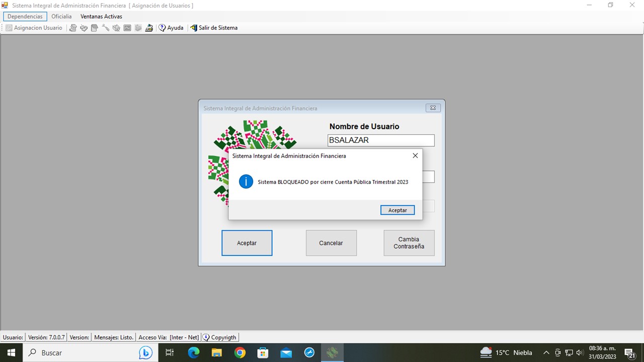Open Microsoft Edge from the taskbar

194,353
